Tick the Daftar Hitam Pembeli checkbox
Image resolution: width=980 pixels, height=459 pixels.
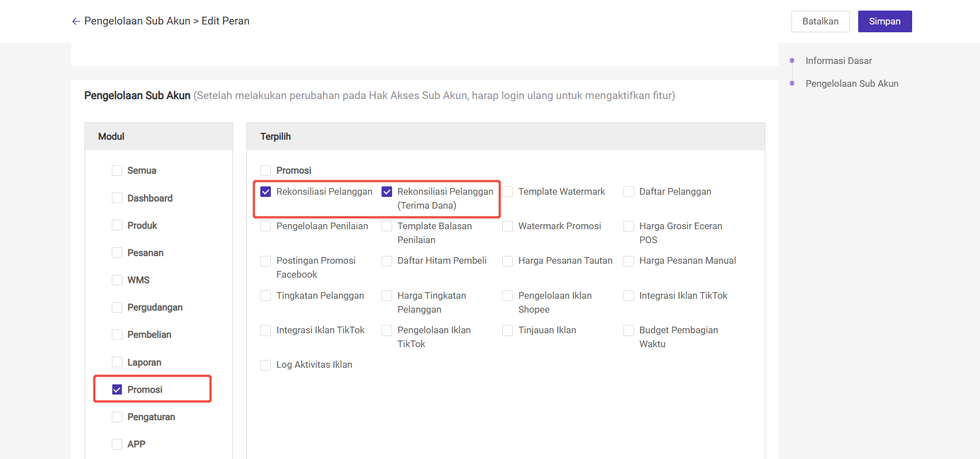pos(387,261)
